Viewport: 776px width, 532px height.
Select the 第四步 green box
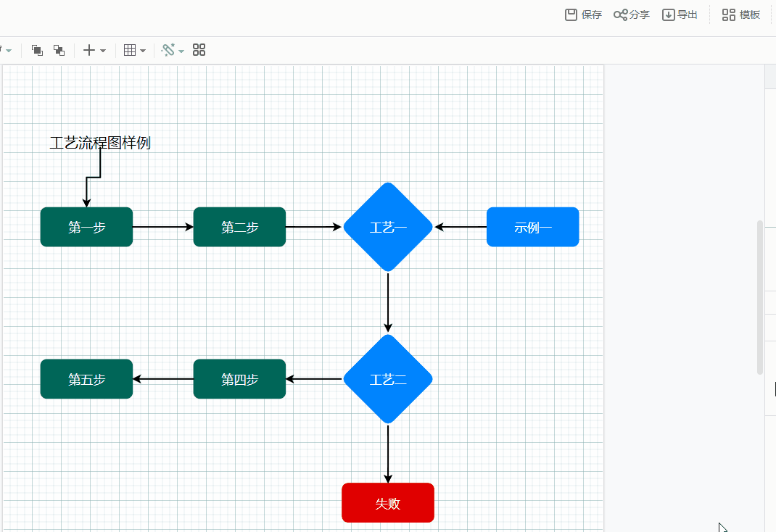pyautogui.click(x=239, y=379)
